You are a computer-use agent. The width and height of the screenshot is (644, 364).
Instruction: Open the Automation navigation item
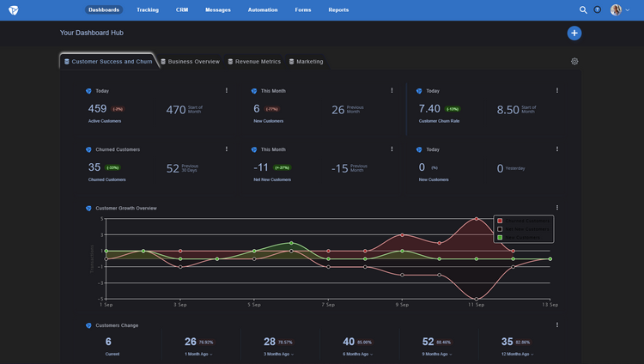(x=263, y=9)
